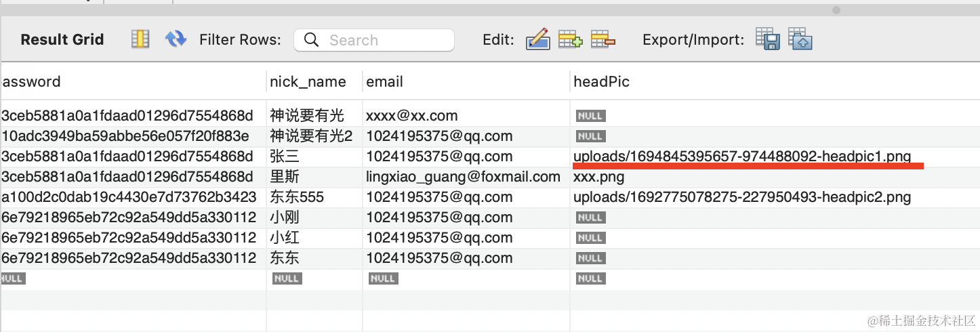980x332 pixels.
Task: Export recordset using the save-disk icon
Action: point(767,39)
